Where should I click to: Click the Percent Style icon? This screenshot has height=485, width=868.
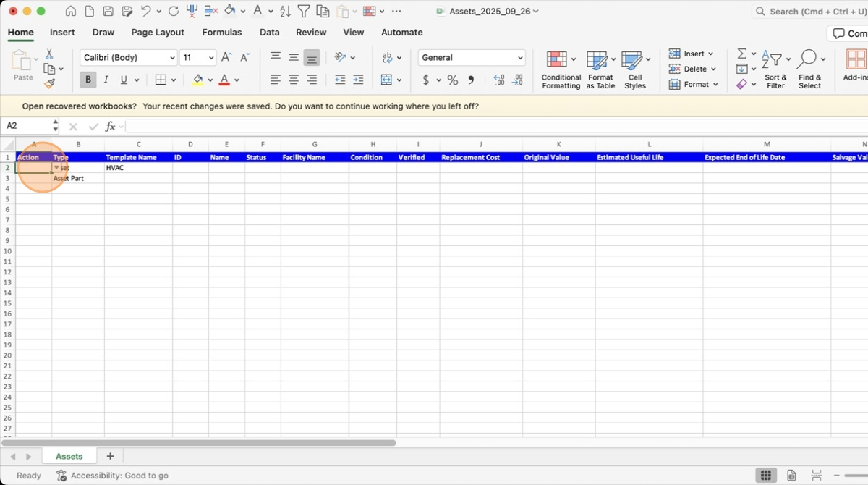(452, 80)
